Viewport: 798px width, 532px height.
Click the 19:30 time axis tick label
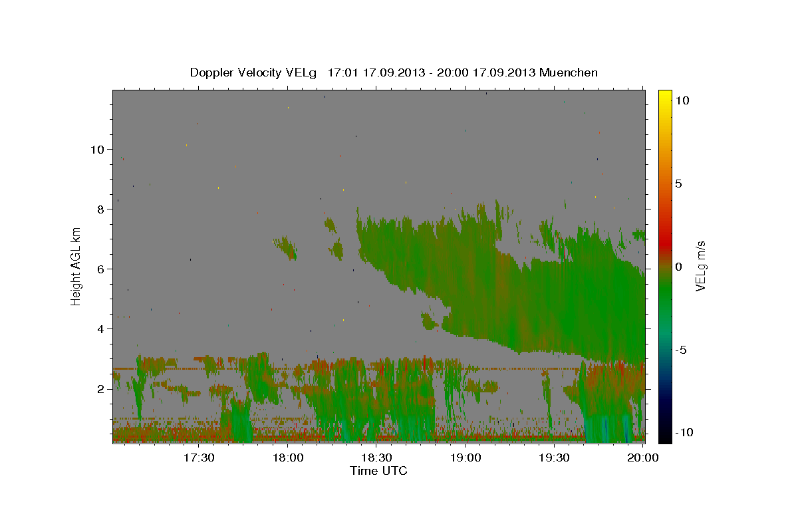point(554,458)
